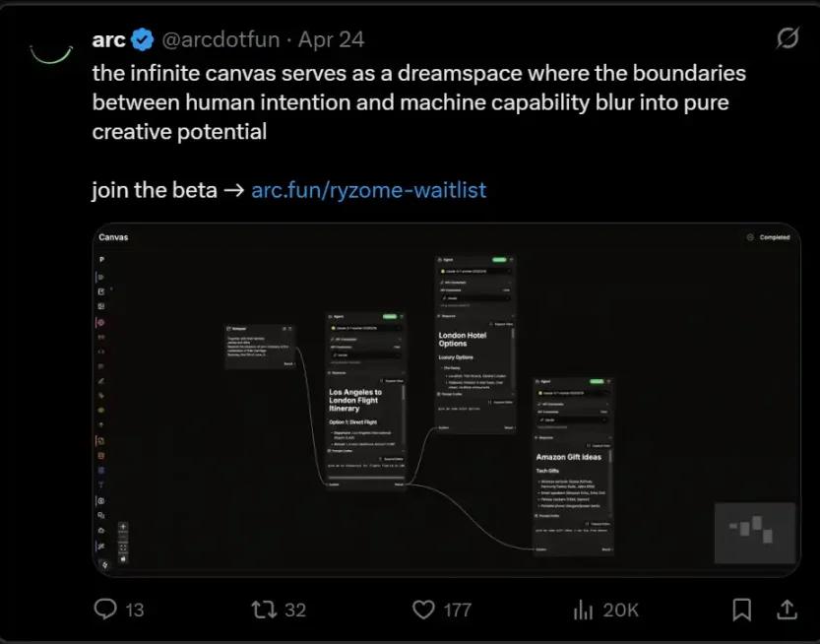This screenshot has width=820, height=644.
Task: Bookmark this tweet
Action: [x=742, y=610]
